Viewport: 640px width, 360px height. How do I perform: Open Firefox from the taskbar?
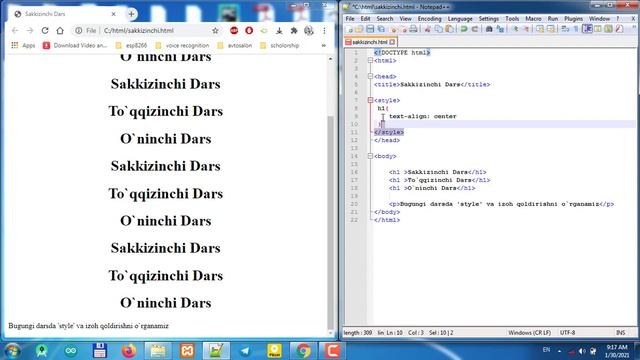click(129, 351)
